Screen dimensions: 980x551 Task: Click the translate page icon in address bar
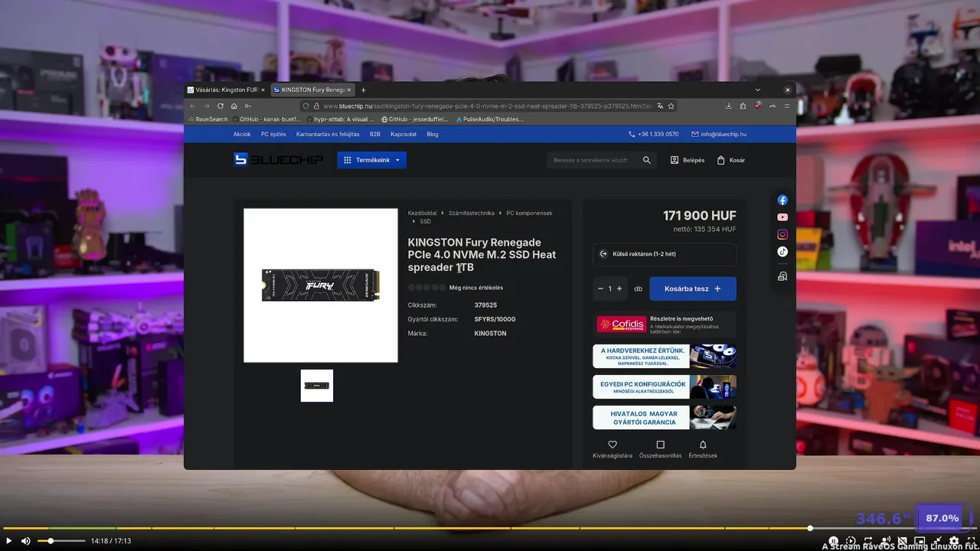[x=660, y=106]
